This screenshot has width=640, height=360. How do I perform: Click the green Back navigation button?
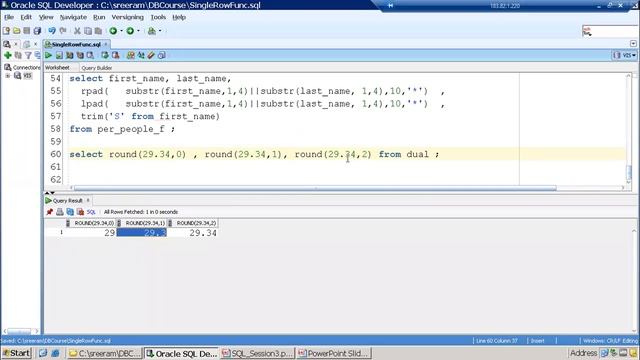[113, 31]
